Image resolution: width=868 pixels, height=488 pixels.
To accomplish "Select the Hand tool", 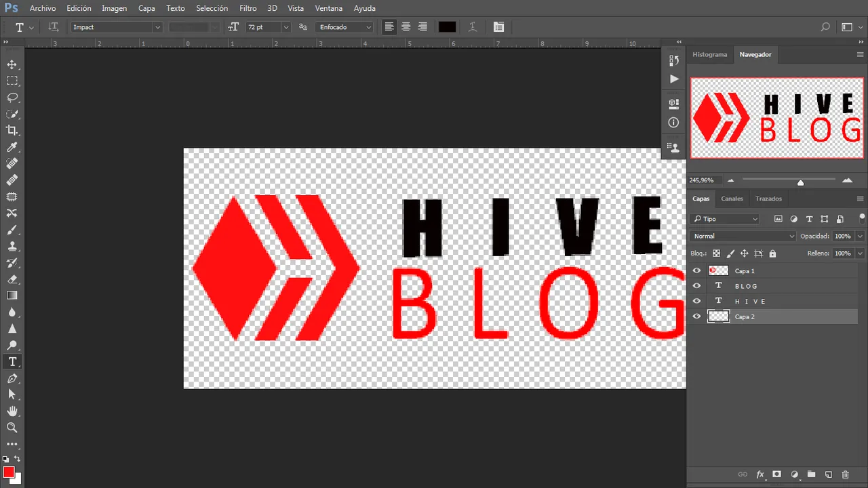I will 12,411.
